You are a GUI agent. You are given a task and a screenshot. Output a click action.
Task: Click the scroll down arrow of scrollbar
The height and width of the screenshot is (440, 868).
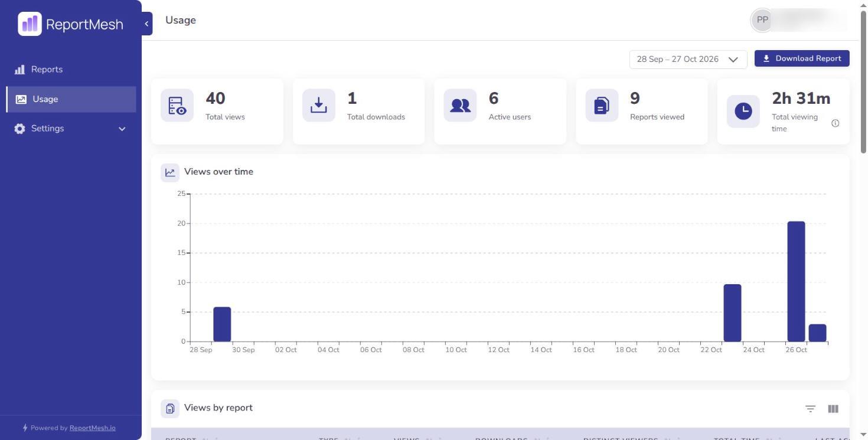[863, 435]
